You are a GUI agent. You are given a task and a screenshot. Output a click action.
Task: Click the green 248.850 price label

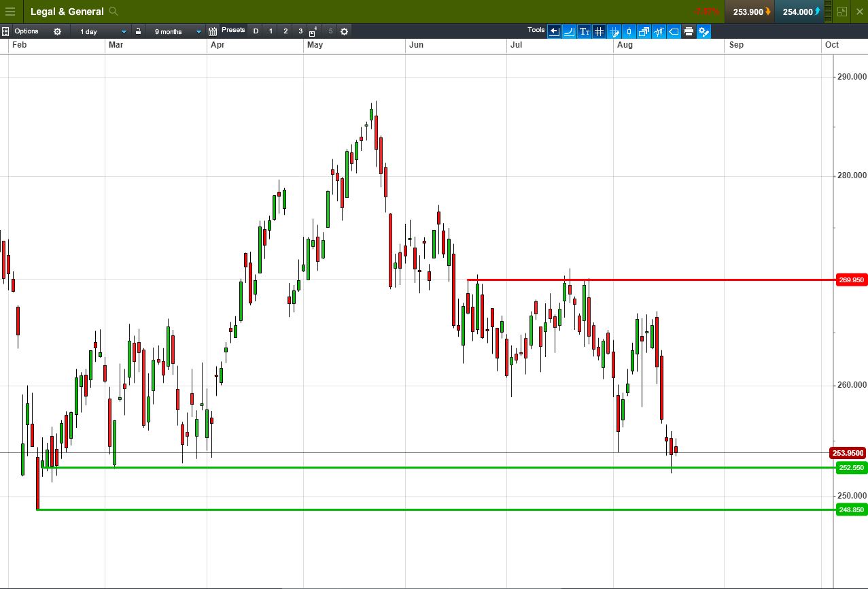[851, 509]
